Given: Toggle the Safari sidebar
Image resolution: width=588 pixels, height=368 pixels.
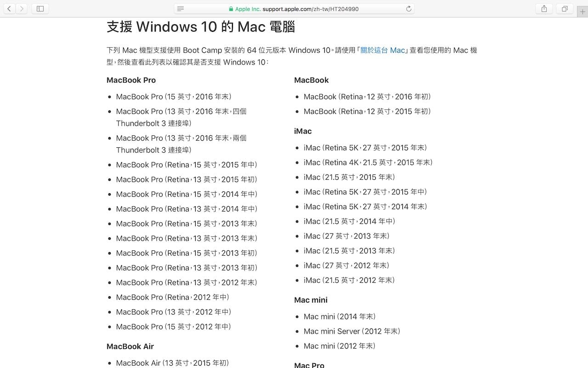Looking at the screenshot, I should 40,9.
